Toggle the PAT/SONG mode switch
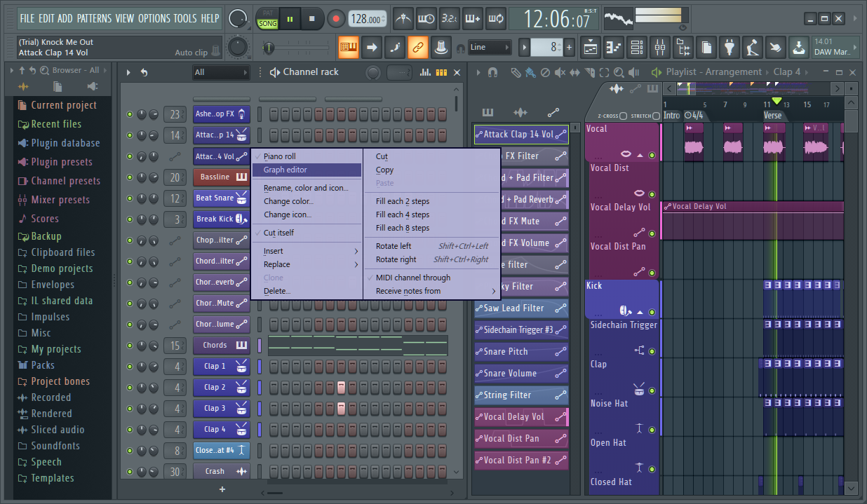This screenshot has width=867, height=504. click(x=267, y=19)
